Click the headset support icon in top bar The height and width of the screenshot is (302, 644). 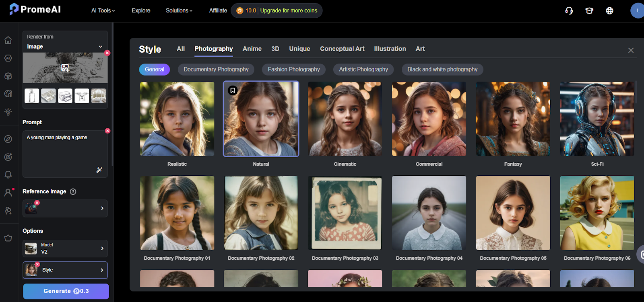pos(569,11)
